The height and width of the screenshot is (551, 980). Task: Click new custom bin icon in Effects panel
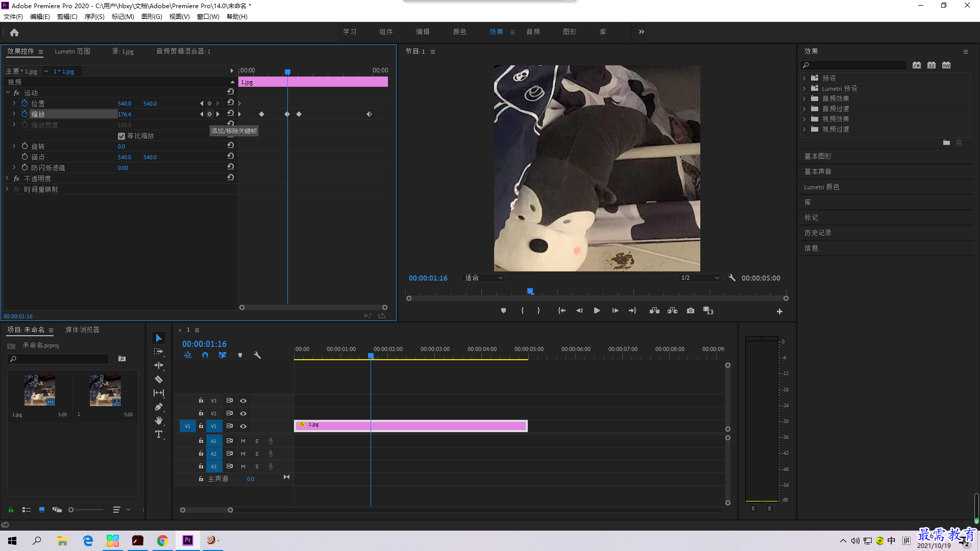click(946, 143)
